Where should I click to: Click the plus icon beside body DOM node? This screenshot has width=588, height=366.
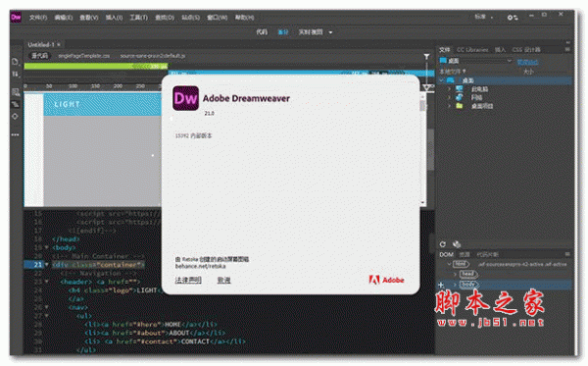[x=441, y=285]
